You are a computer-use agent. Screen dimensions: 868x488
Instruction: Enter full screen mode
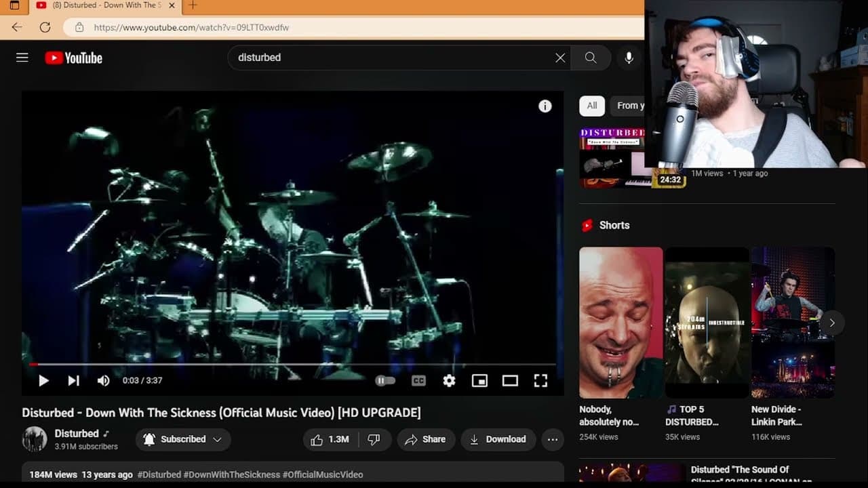(x=540, y=381)
